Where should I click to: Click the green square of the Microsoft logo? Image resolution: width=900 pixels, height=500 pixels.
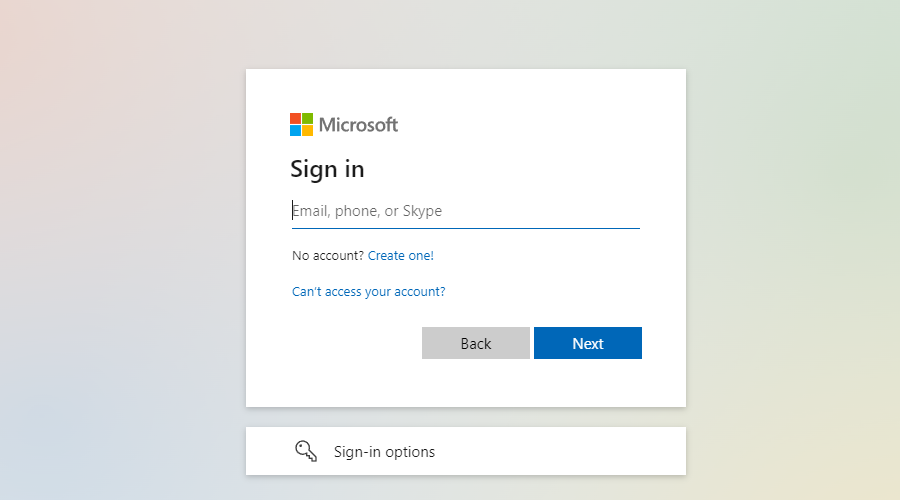pos(307,118)
